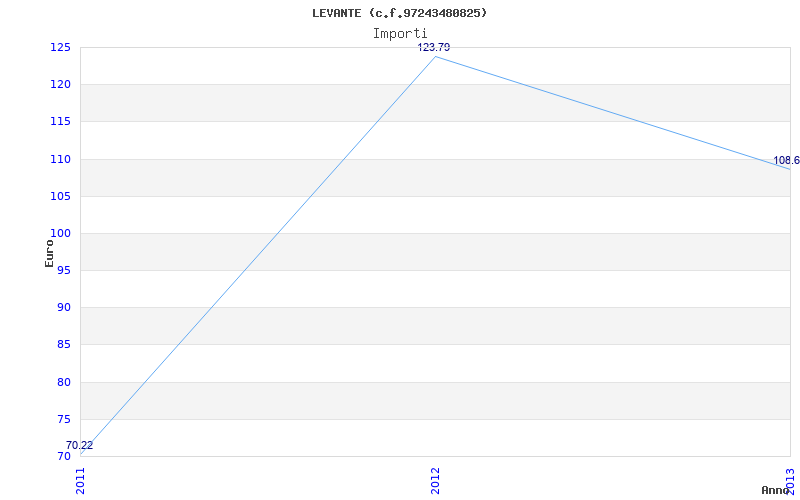Viewport: 800px width, 500px height.
Task: Click the 105 y-axis tick label
Action: pyautogui.click(x=60, y=196)
